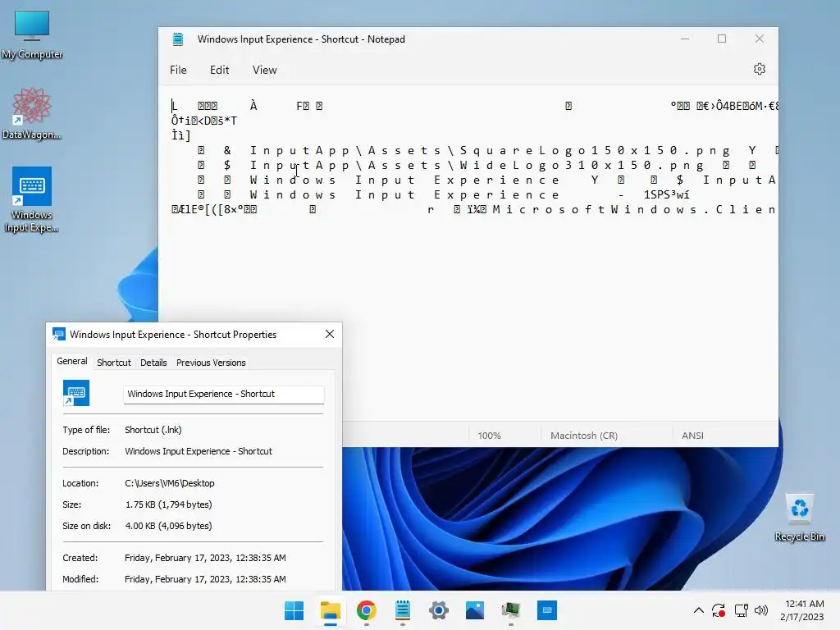Screen dimensions: 840x630
Task: Open the computer monitor app in taskbar
Action: point(511,610)
